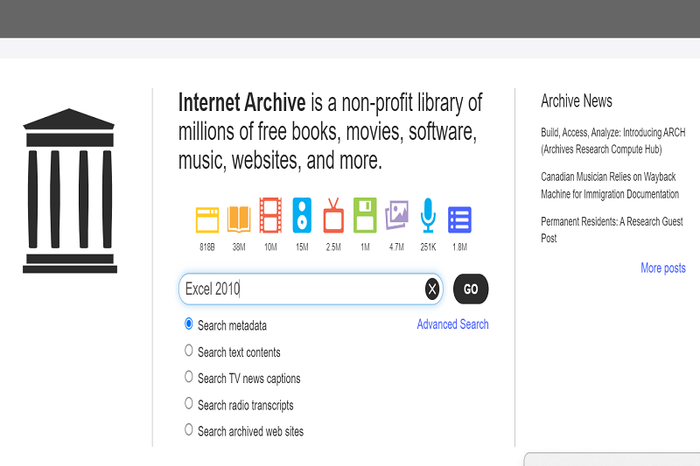Screen dimensions: 700x466
Task: Open the Books icon showing 38M
Action: click(x=239, y=219)
